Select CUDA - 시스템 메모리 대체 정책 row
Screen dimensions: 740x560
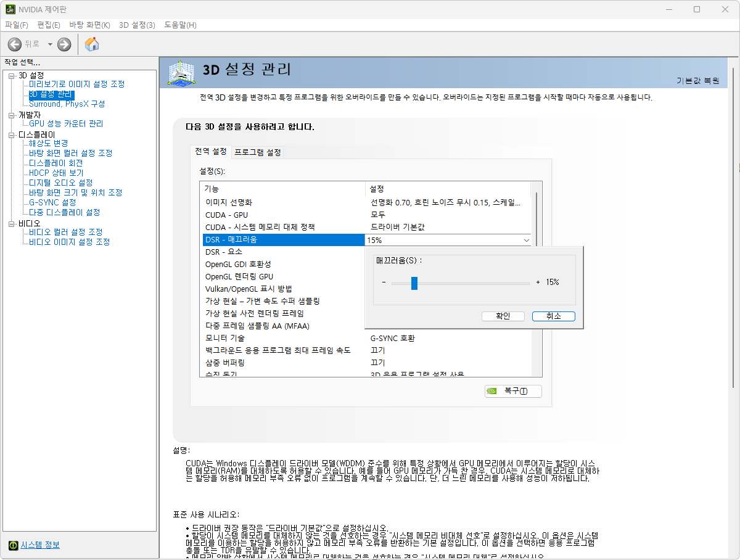368,227
